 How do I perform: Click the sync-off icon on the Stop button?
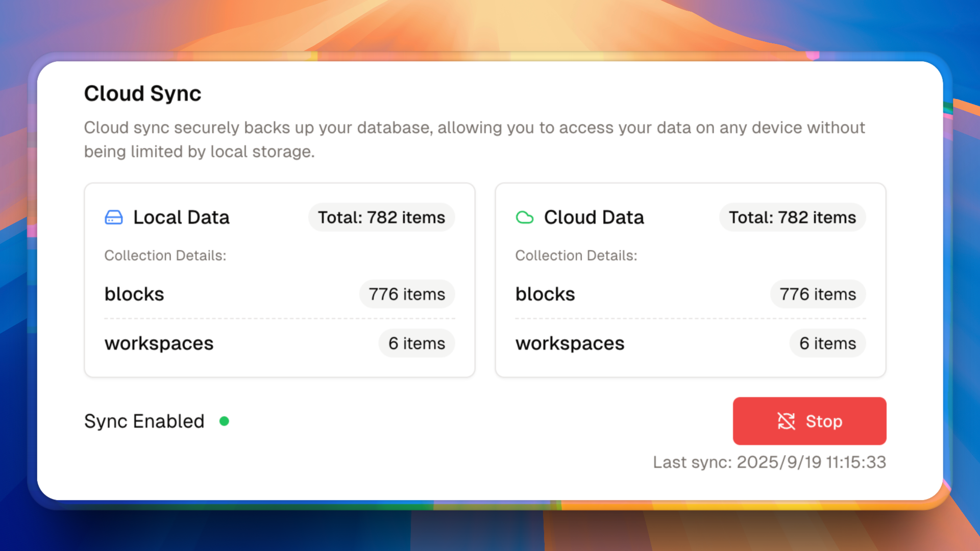786,421
